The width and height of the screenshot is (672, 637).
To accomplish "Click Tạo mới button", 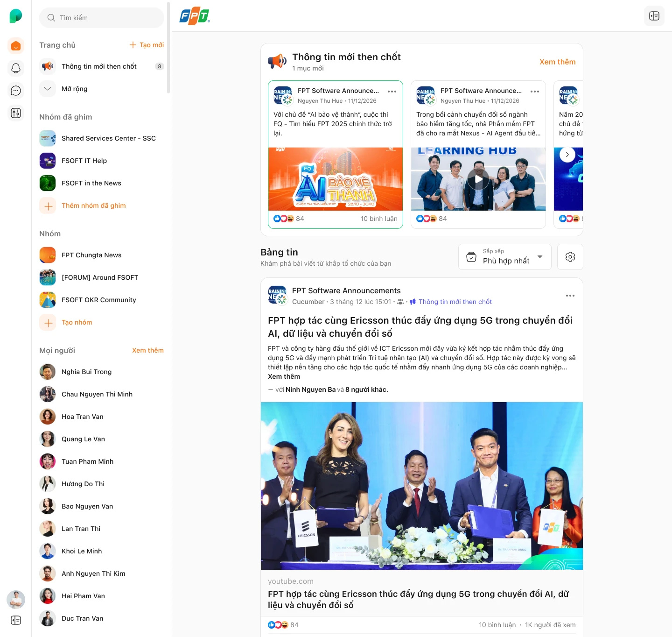I will [x=147, y=45].
